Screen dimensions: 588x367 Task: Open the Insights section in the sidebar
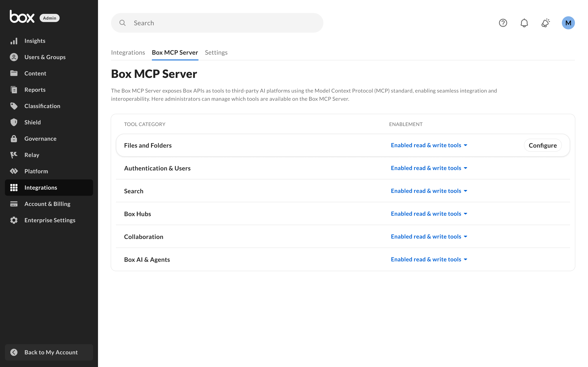click(x=35, y=41)
